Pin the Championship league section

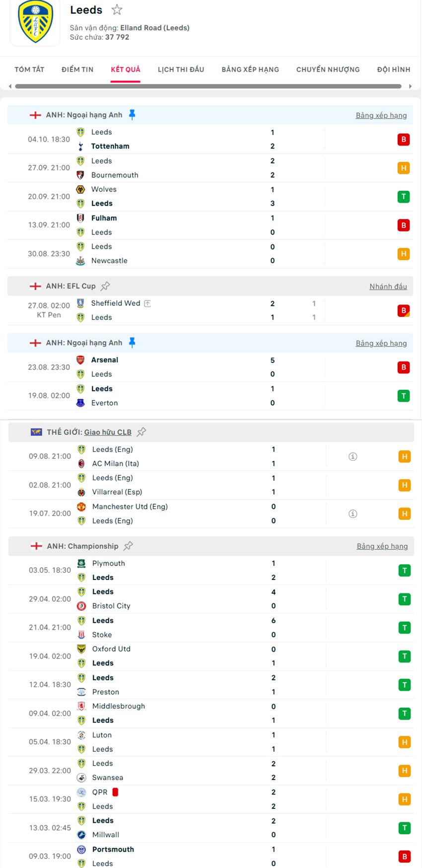click(x=129, y=546)
